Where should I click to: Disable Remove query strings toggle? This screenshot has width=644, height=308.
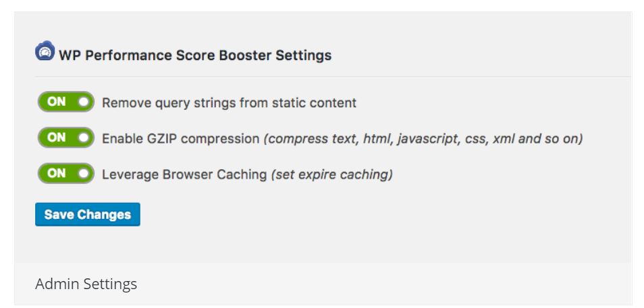66,102
